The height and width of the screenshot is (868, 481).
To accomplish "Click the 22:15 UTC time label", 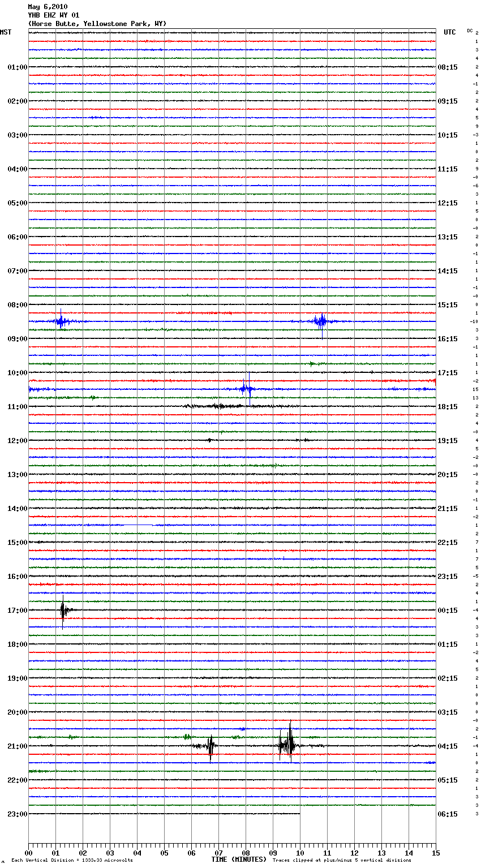I will (448, 543).
